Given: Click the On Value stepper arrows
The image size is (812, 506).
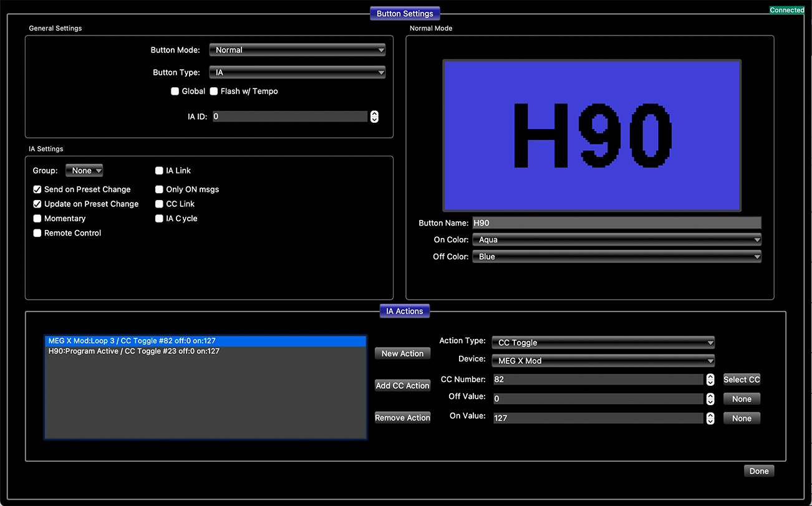Looking at the screenshot, I should tap(710, 418).
